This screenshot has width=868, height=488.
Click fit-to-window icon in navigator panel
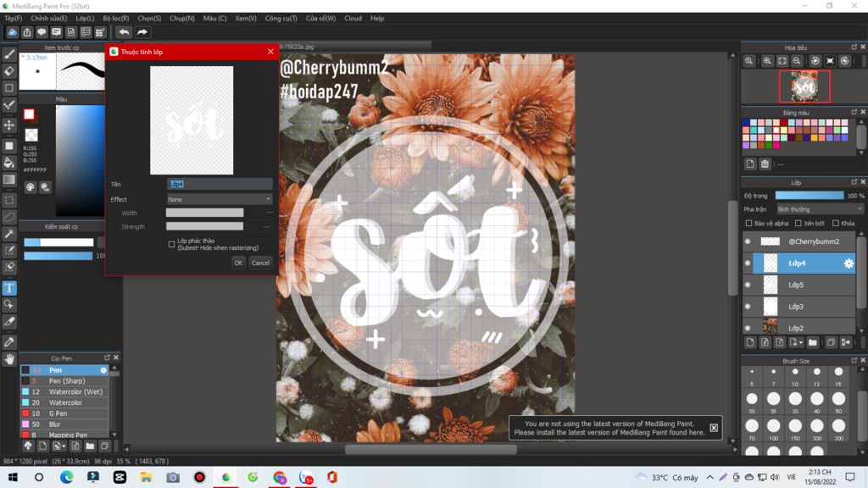click(x=782, y=61)
